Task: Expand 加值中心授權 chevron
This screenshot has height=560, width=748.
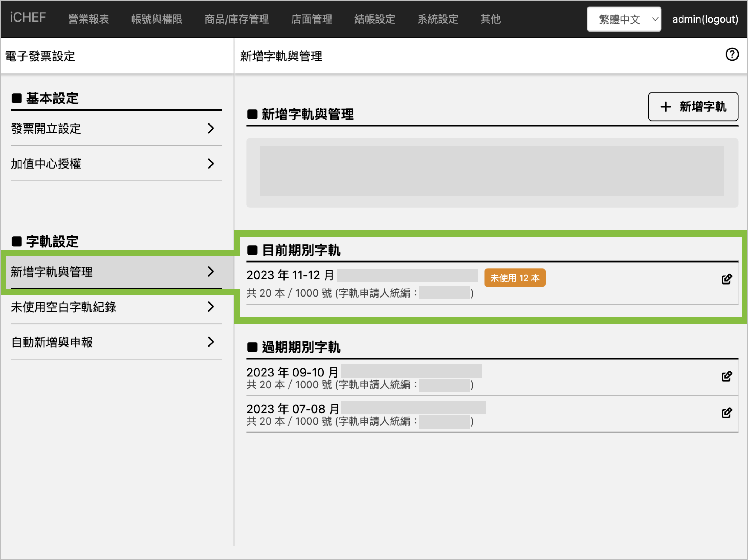Action: [211, 164]
